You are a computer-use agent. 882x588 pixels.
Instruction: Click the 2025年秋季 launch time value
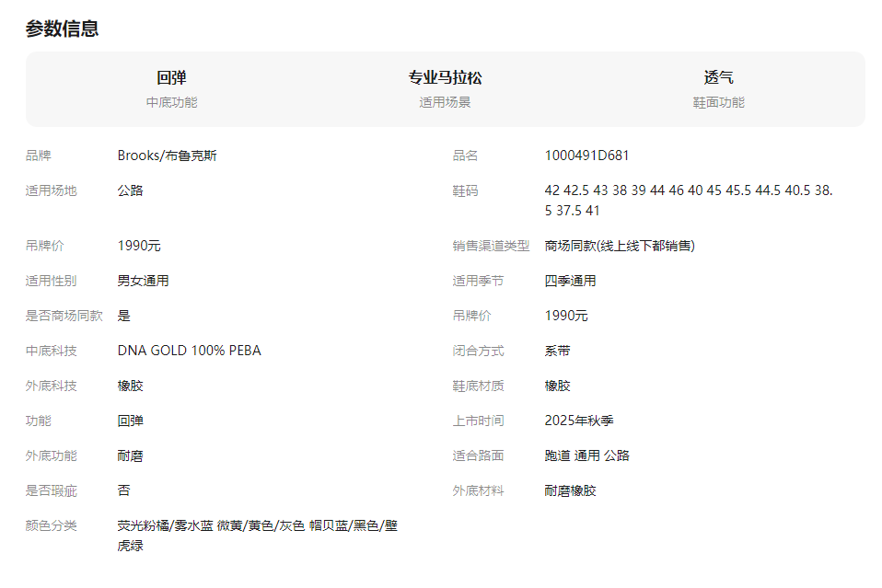pos(579,421)
